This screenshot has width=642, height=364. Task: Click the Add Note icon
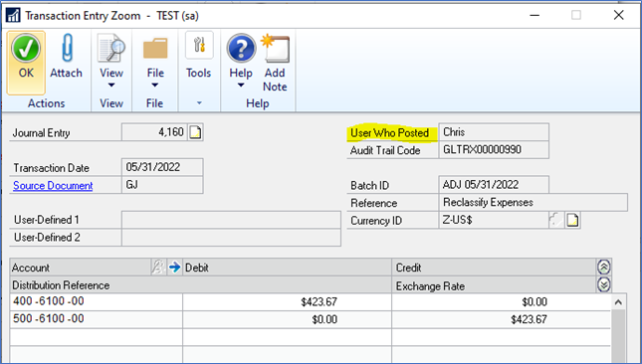point(275,49)
